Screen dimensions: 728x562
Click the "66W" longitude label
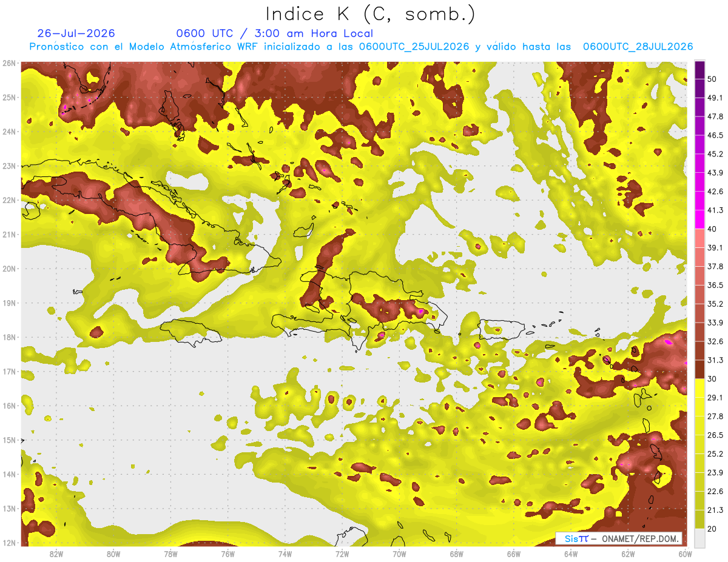(x=513, y=554)
